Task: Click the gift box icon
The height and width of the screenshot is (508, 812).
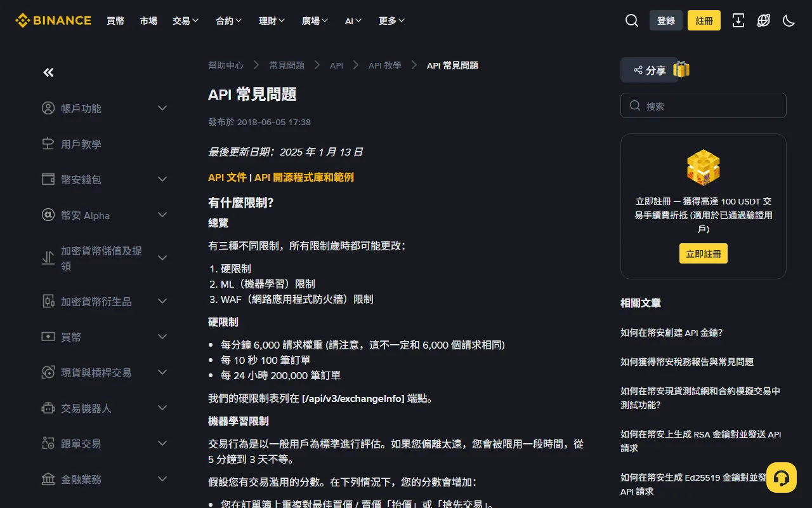Action: click(x=681, y=69)
